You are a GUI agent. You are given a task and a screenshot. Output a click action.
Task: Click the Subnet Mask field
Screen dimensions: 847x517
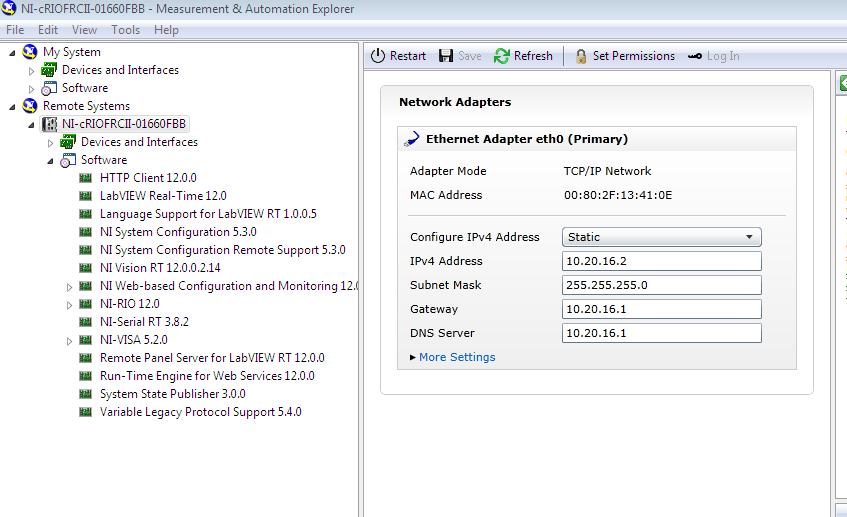[x=662, y=285]
